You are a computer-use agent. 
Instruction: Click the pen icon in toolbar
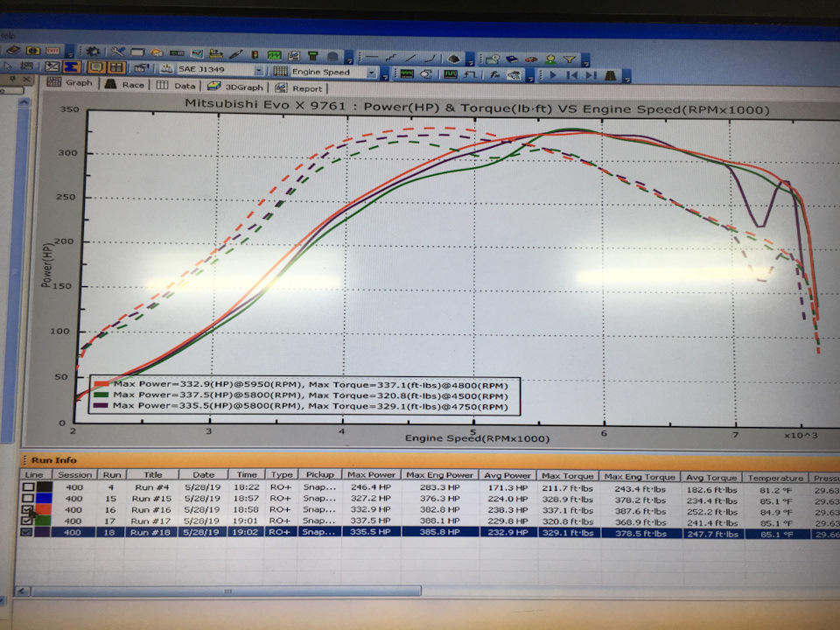coord(235,54)
